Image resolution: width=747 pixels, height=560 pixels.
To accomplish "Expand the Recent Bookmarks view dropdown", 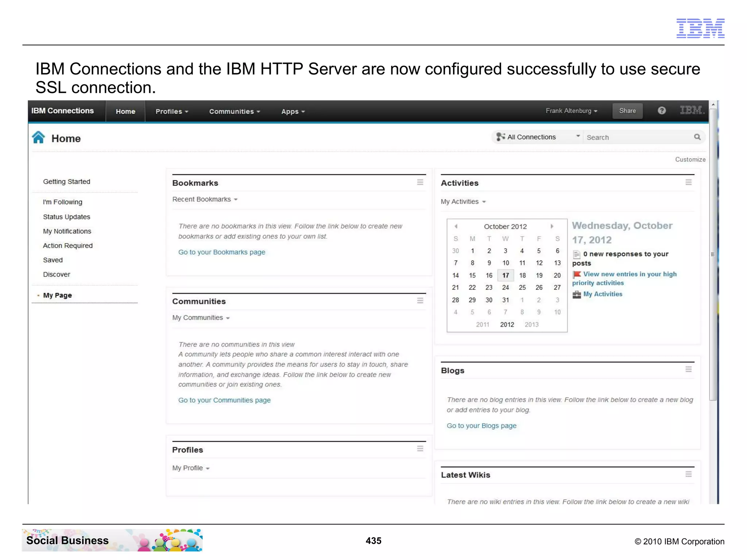I will pos(205,199).
